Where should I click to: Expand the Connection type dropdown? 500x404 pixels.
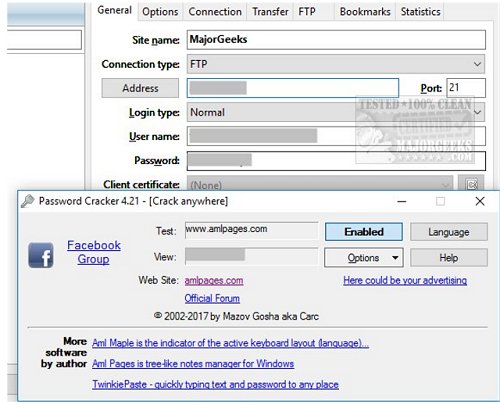pyautogui.click(x=477, y=64)
